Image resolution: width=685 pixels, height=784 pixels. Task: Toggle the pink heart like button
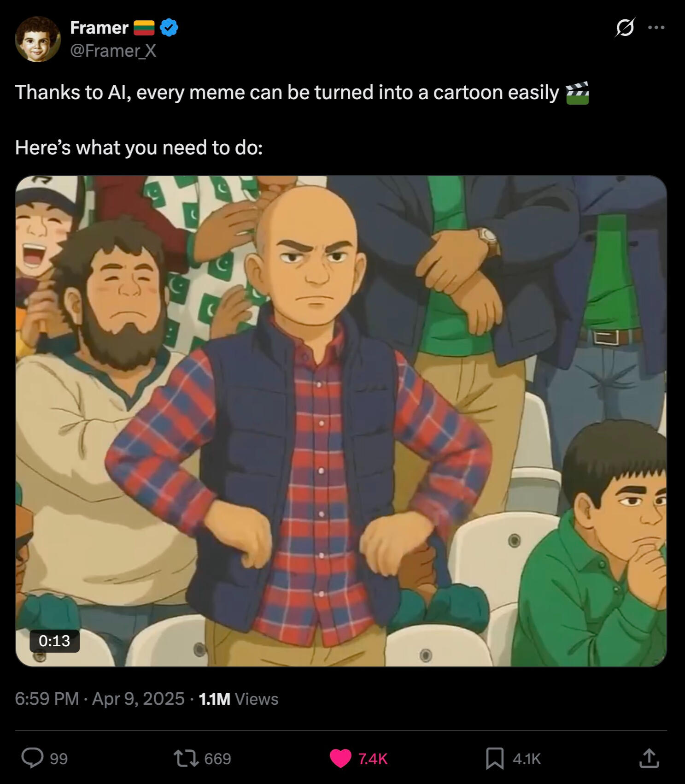[x=341, y=758]
